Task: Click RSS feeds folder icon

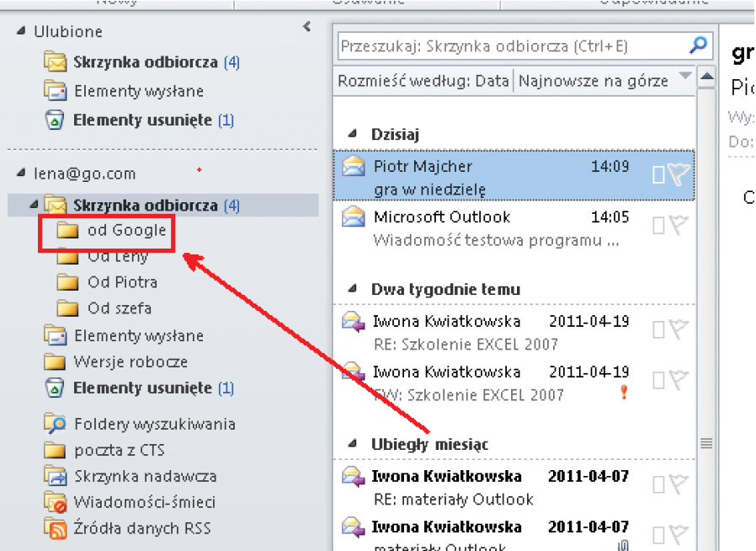Action: (x=56, y=528)
